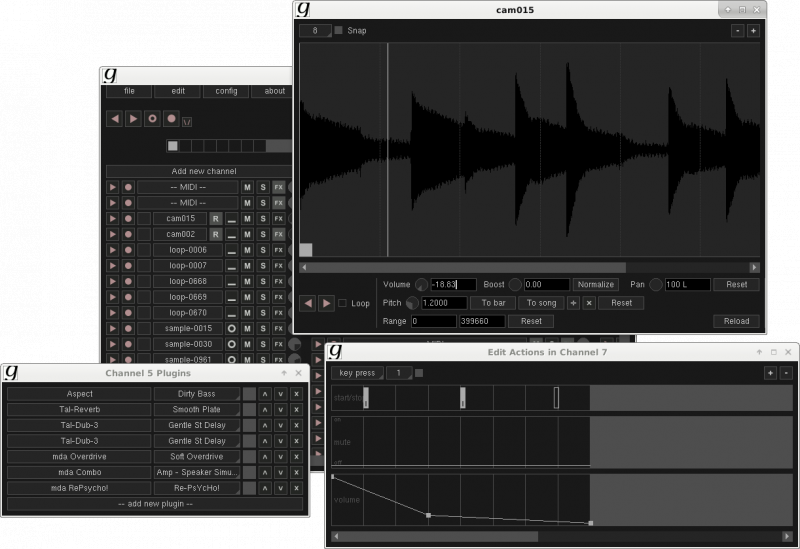Screen dimensions: 800x549
Task: Mute the cam015 channel
Action: (x=247, y=218)
